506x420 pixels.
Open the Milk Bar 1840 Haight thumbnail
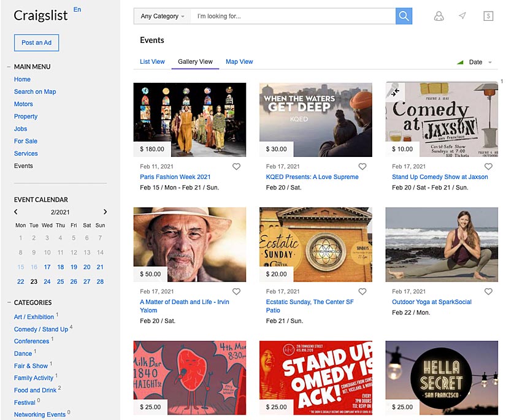(190, 378)
